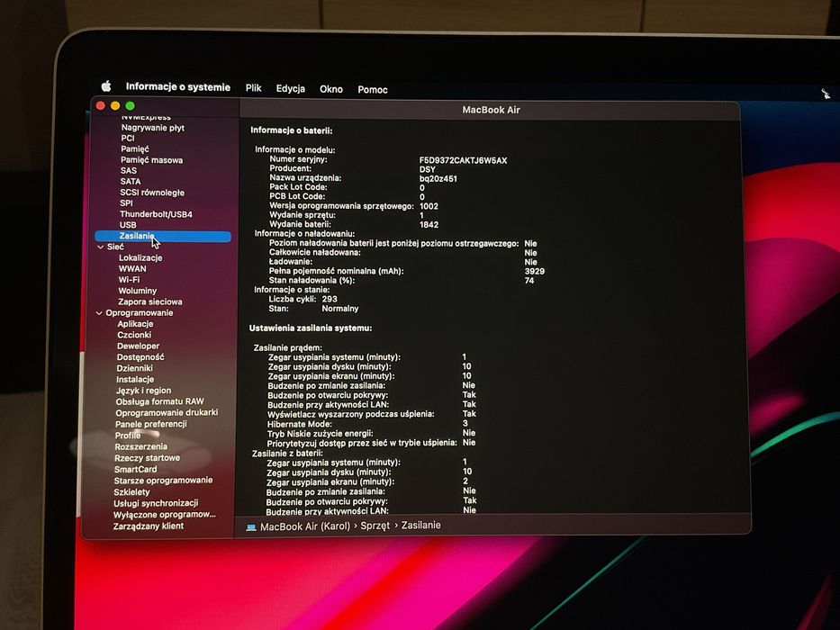Select Zasilanie in sidebar
The image size is (840, 630).
tap(163, 236)
